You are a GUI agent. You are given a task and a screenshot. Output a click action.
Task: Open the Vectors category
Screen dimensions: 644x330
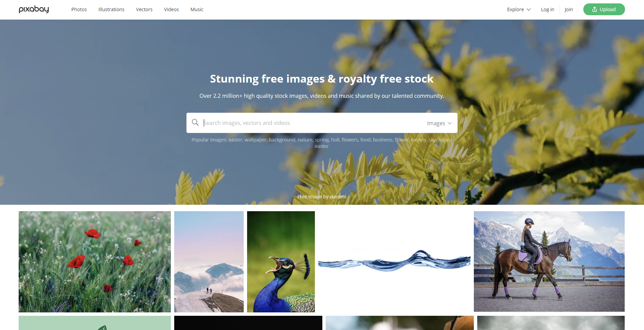(144, 9)
